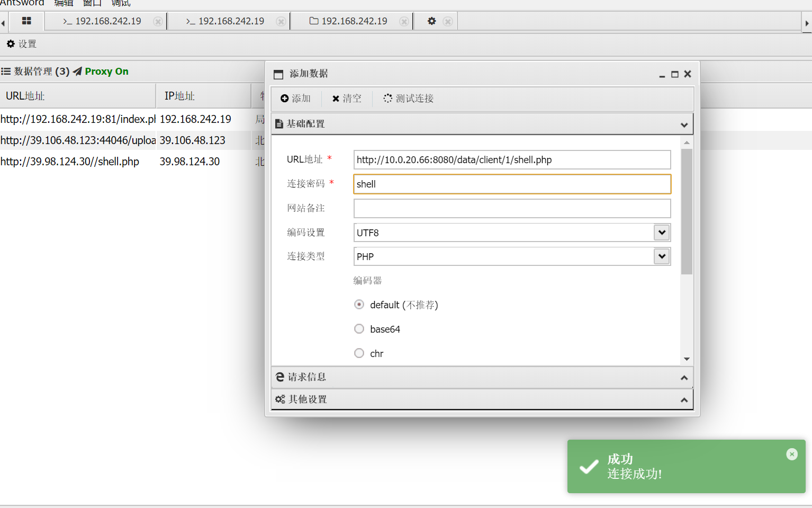Click the 清空 button
812x508 pixels.
pos(347,99)
